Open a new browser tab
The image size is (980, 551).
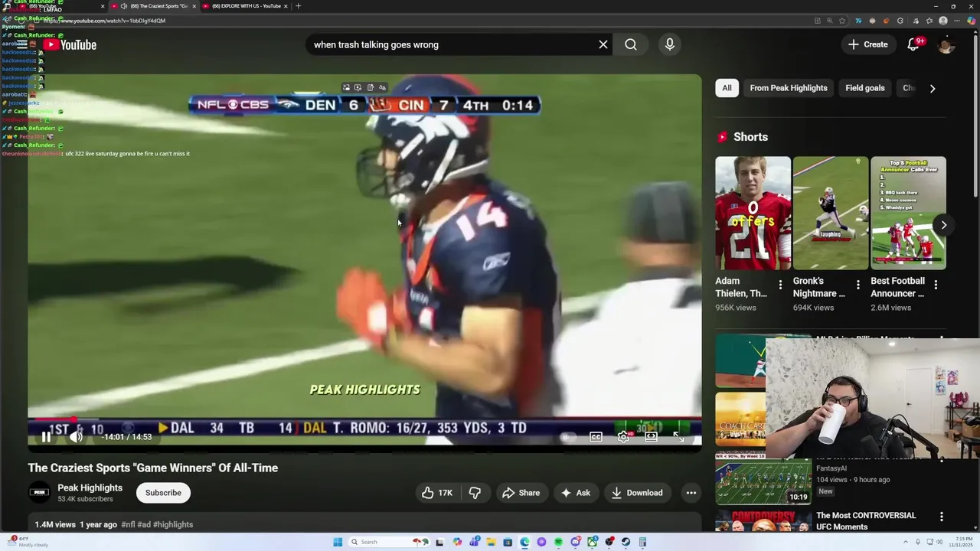coord(299,6)
